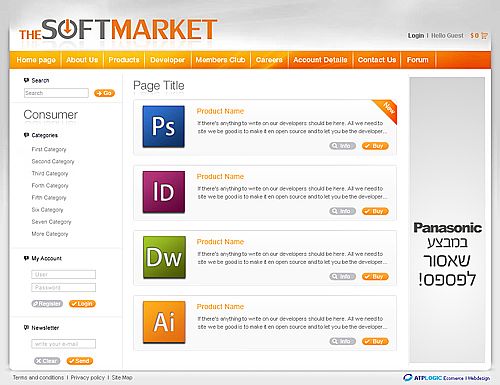Click The SoftMarket logo
The height and width of the screenshot is (385, 500).
118,29
